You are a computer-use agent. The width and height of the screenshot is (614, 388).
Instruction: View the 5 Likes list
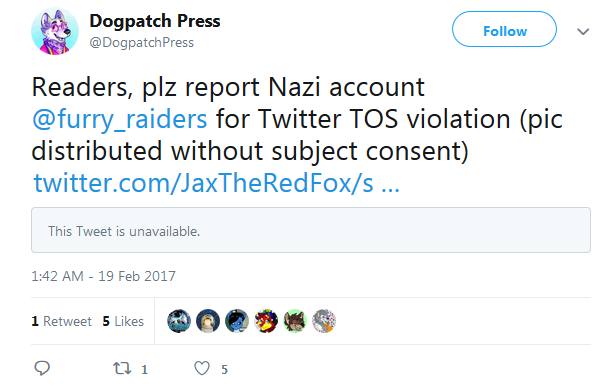tap(123, 321)
